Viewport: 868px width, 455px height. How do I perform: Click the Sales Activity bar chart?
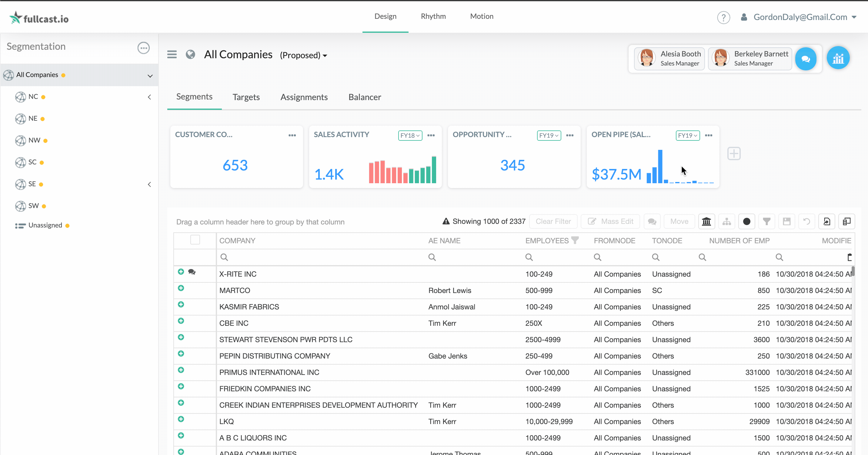click(402, 169)
